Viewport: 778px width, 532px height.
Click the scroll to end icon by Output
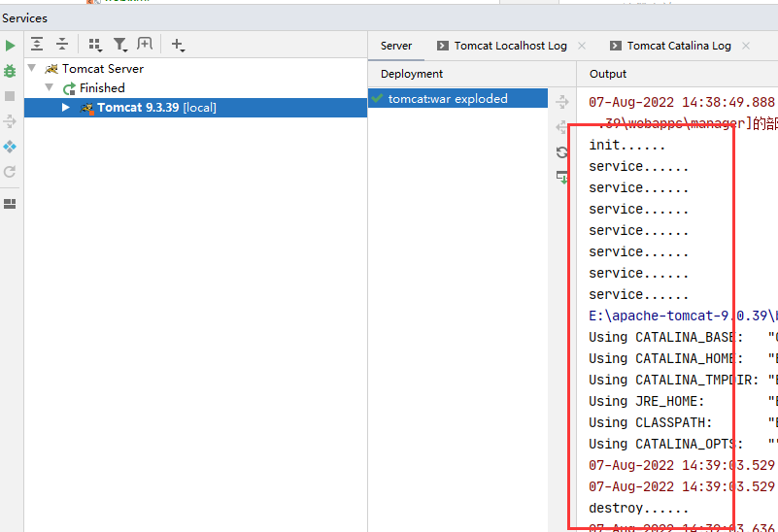pyautogui.click(x=562, y=177)
